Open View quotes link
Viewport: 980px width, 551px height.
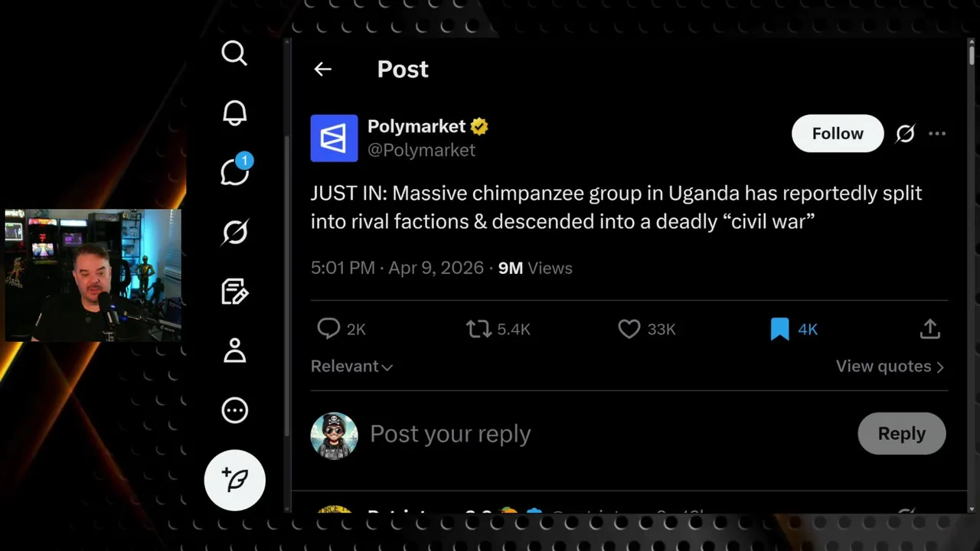point(890,367)
